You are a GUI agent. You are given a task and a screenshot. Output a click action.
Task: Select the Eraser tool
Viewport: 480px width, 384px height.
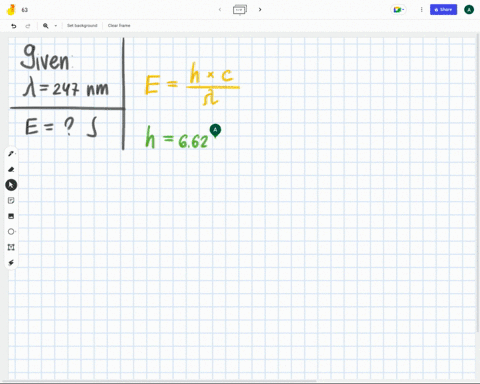tap(11, 169)
